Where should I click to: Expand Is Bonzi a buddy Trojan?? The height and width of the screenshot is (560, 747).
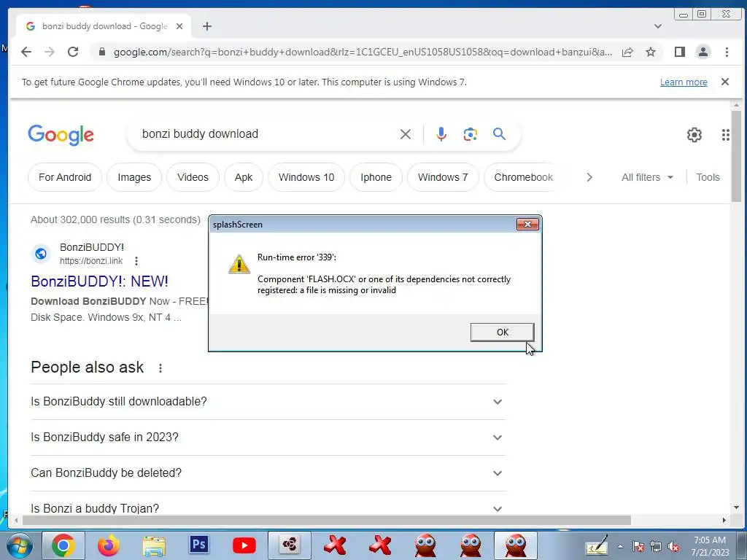[x=268, y=508]
